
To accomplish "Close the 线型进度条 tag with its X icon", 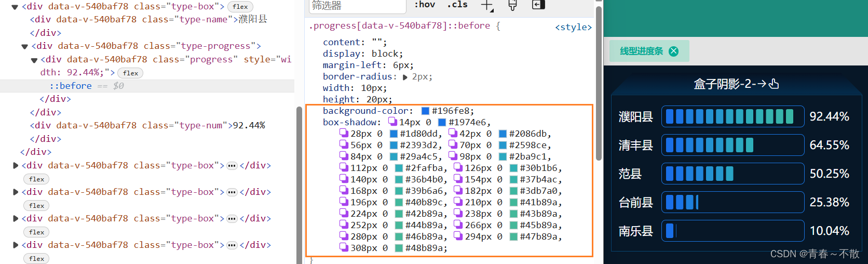I will pos(673,51).
